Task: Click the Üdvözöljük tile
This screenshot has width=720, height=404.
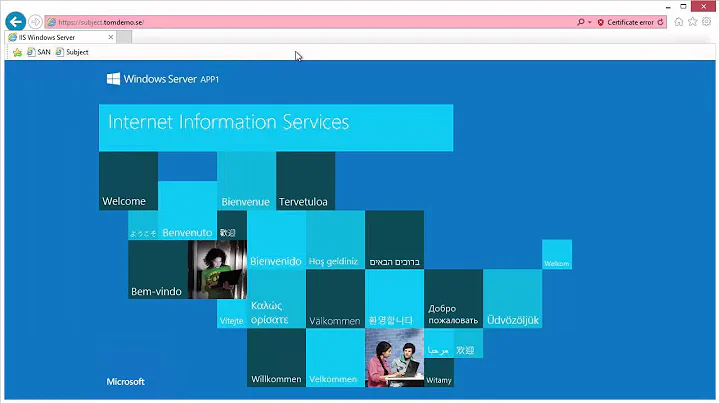Action: point(512,299)
